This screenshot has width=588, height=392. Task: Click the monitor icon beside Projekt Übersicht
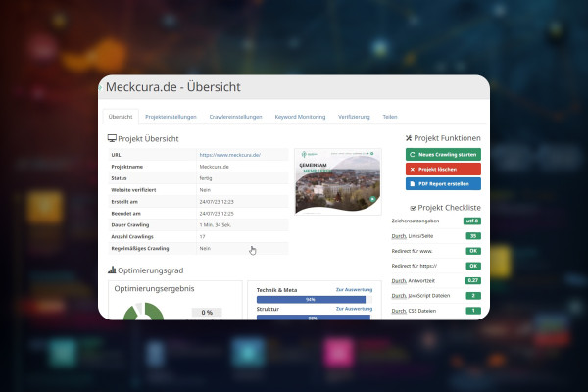coord(112,138)
